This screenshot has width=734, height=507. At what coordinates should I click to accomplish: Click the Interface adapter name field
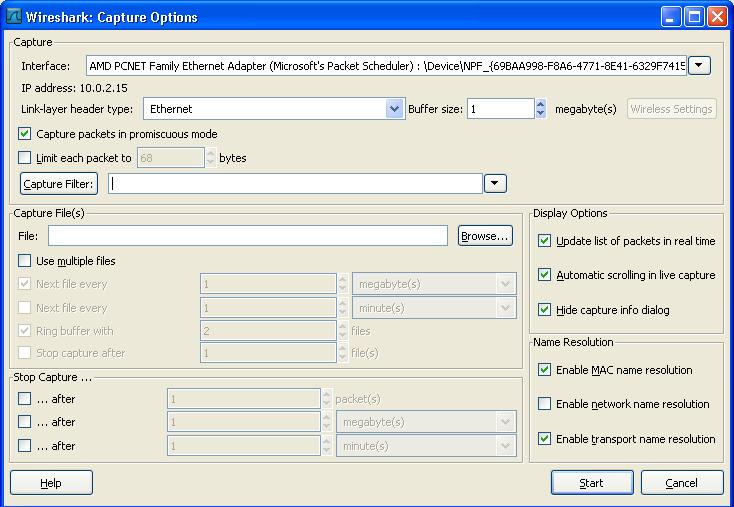[386, 66]
